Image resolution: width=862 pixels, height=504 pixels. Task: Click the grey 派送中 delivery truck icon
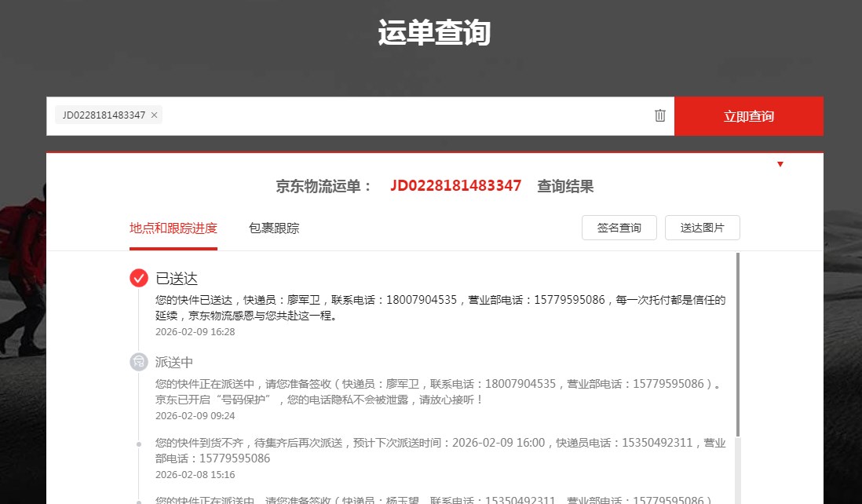[139, 362]
